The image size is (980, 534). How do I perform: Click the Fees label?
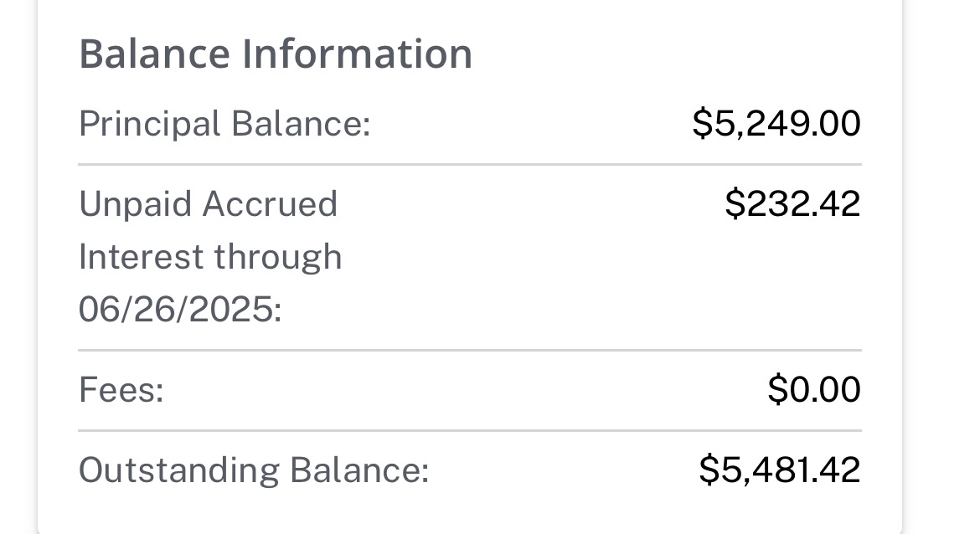click(121, 390)
